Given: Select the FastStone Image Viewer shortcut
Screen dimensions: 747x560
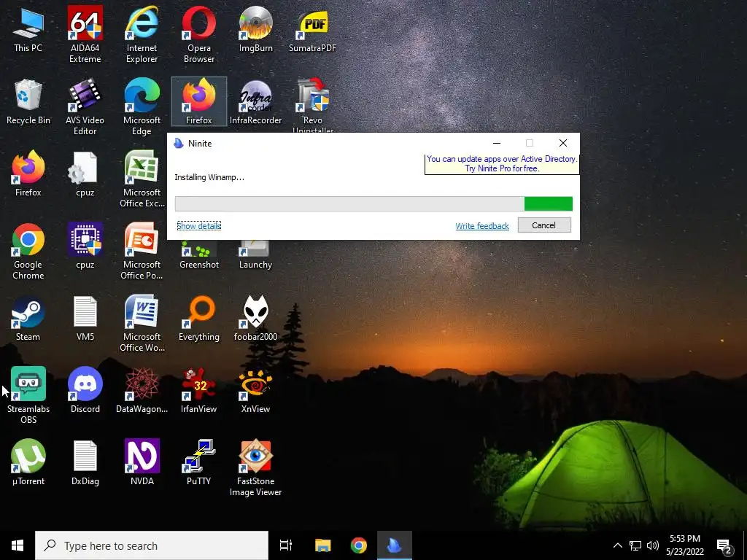Looking at the screenshot, I should click(256, 467).
